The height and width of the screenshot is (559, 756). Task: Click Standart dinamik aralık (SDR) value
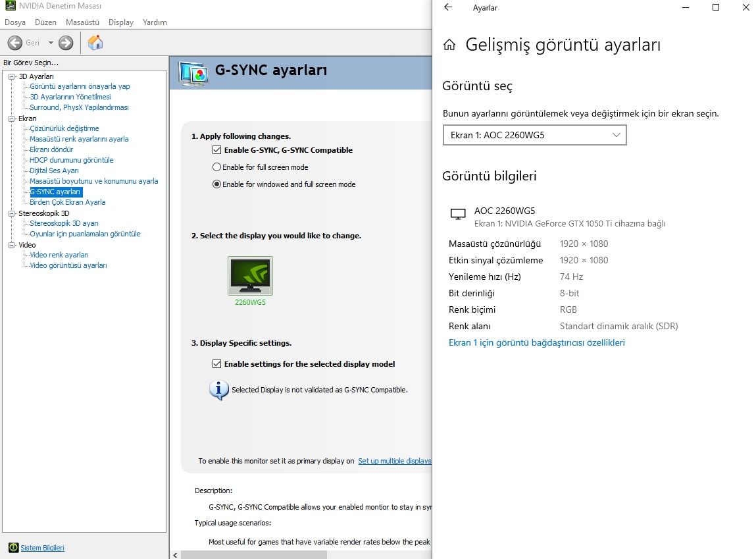tap(618, 326)
